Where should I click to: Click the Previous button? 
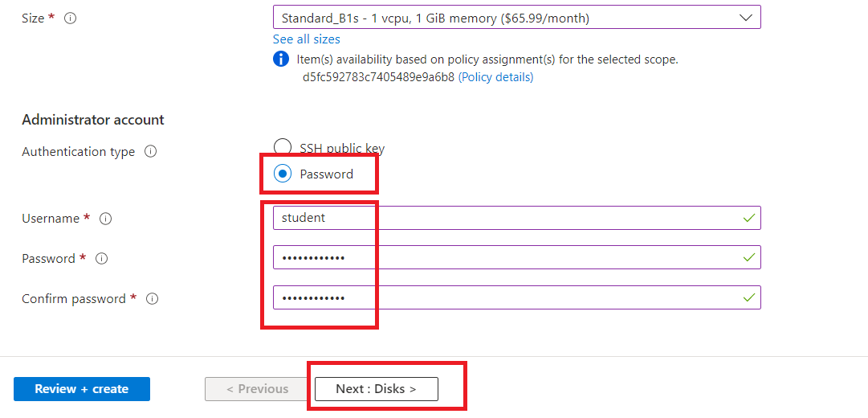(x=257, y=389)
